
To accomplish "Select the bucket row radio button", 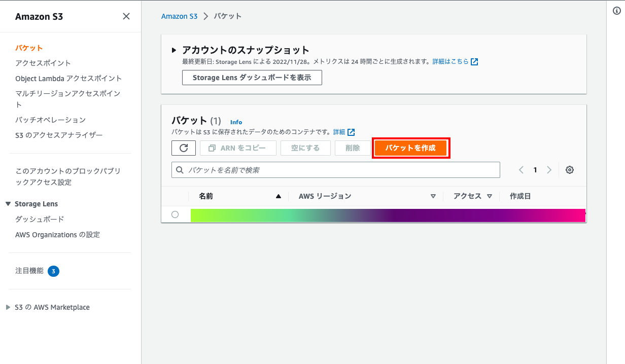I will click(175, 214).
